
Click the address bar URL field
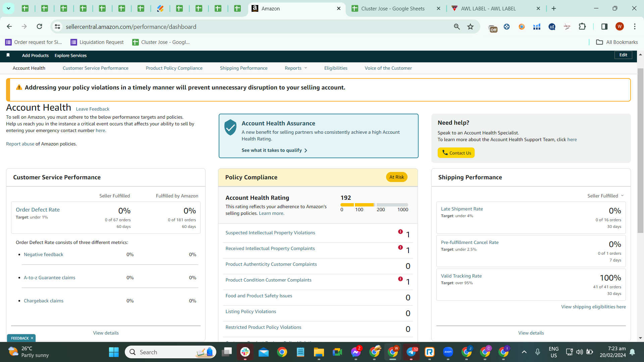click(255, 26)
